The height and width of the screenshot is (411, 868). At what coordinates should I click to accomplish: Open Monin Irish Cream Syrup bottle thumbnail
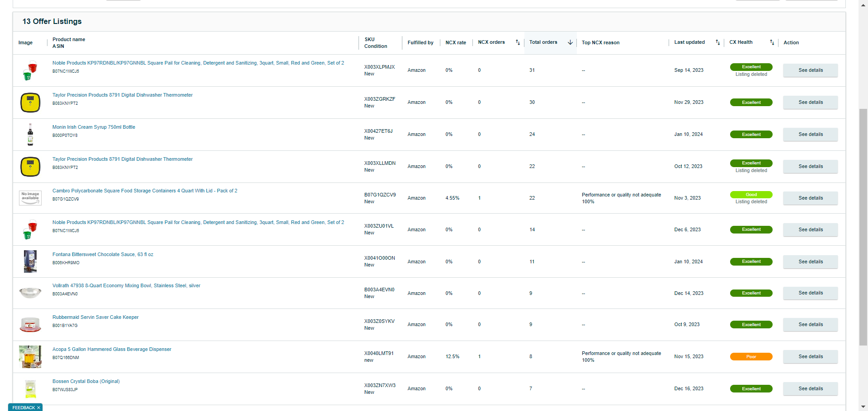30,135
